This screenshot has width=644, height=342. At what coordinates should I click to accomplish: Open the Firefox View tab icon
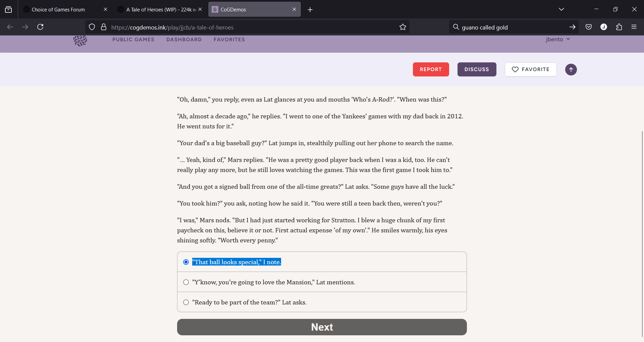tap(8, 10)
